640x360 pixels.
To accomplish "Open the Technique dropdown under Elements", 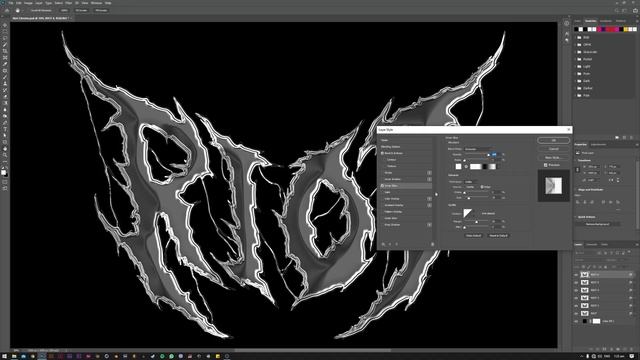I will (x=471, y=182).
